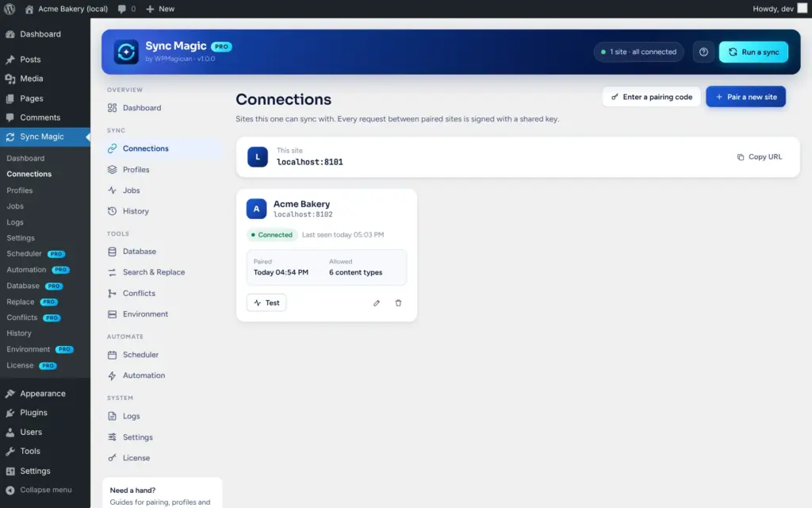Click the Run a sync button
The height and width of the screenshot is (508, 812).
753,52
